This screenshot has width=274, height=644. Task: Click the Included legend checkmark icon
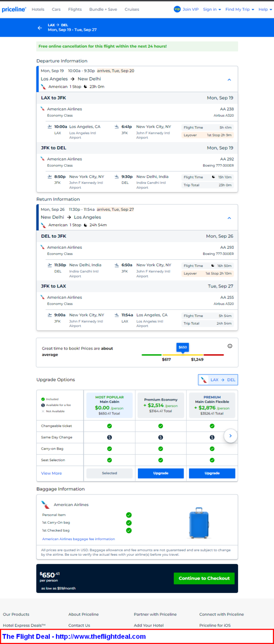click(43, 399)
